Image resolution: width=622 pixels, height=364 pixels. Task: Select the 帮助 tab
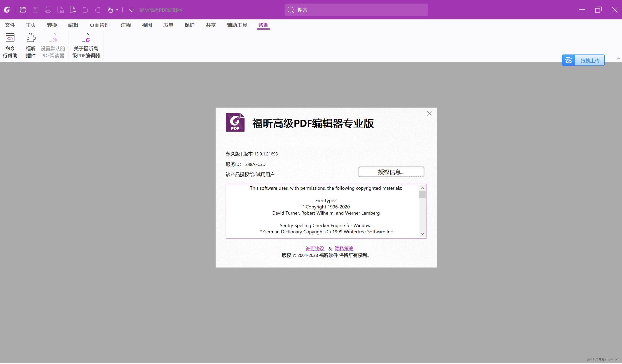[x=263, y=25]
